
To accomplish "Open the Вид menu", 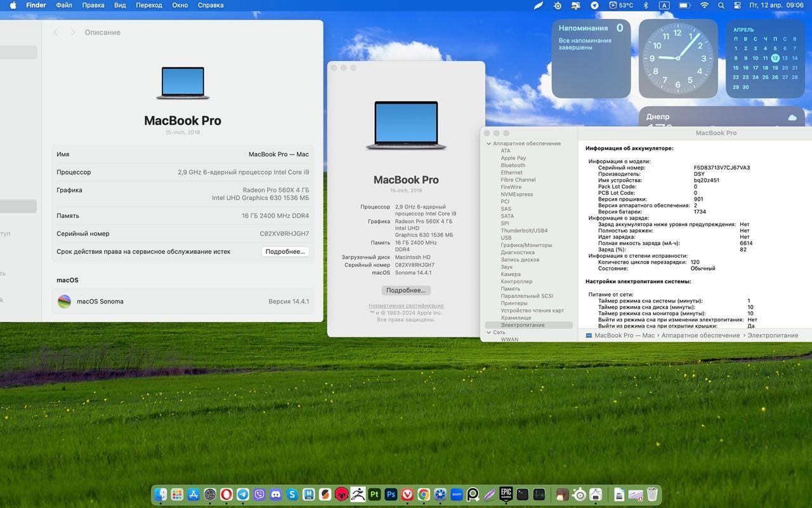I will (120, 5).
